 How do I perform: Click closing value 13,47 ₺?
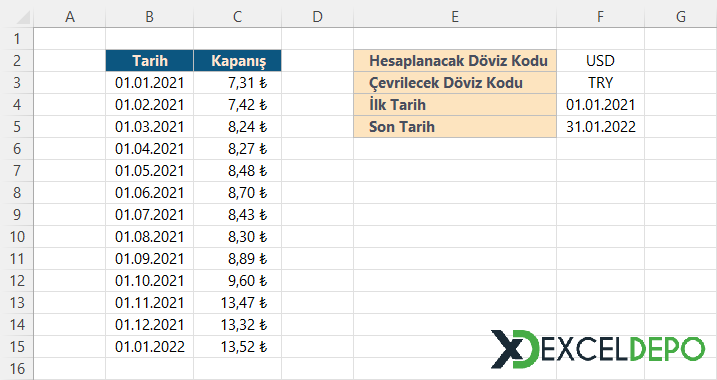pos(237,302)
